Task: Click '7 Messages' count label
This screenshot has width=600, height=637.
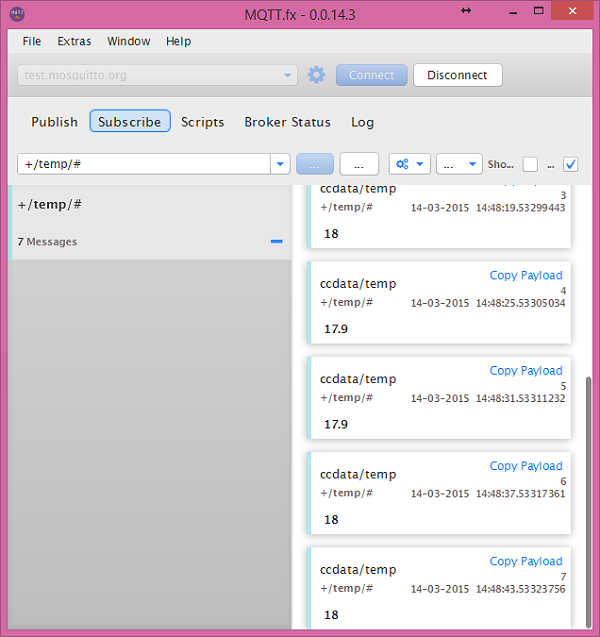Action: (x=47, y=242)
